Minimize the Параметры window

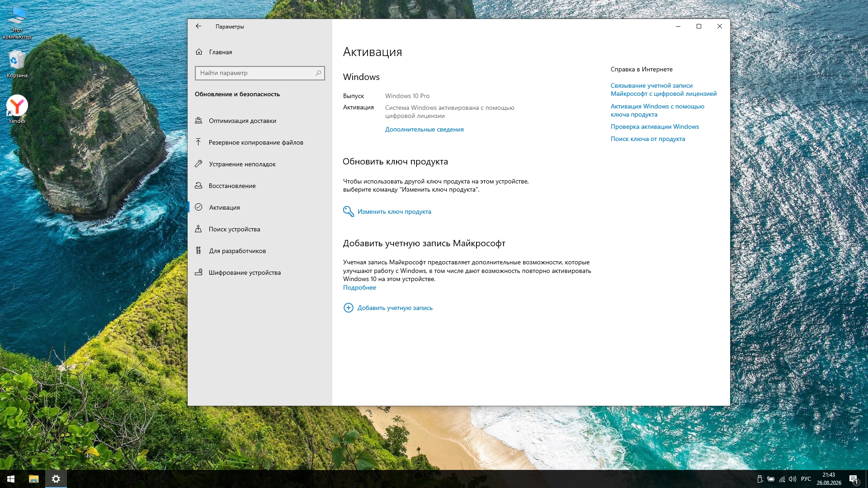678,26
